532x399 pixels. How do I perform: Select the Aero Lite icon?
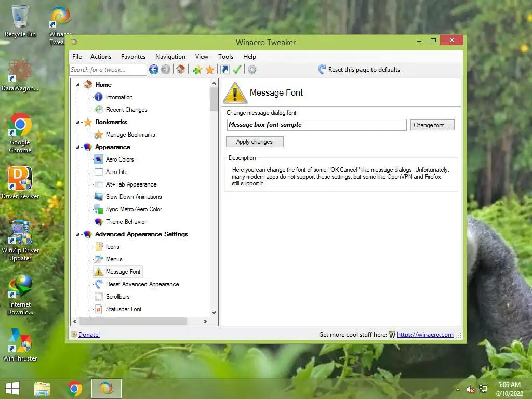(99, 171)
